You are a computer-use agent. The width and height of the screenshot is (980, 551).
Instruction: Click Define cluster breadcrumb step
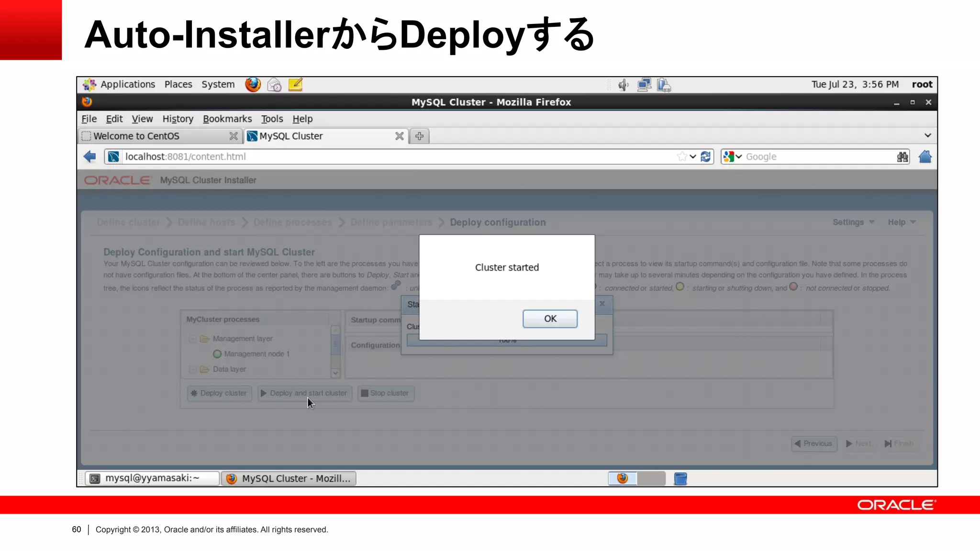128,222
